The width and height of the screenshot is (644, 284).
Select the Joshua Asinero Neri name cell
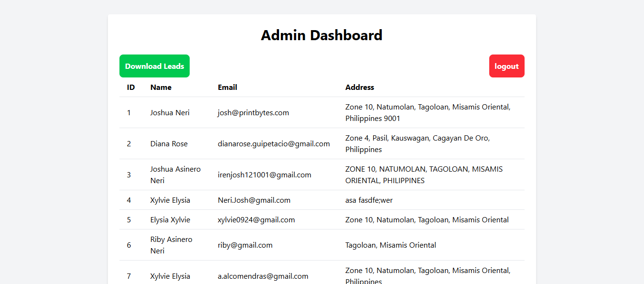pos(175,175)
